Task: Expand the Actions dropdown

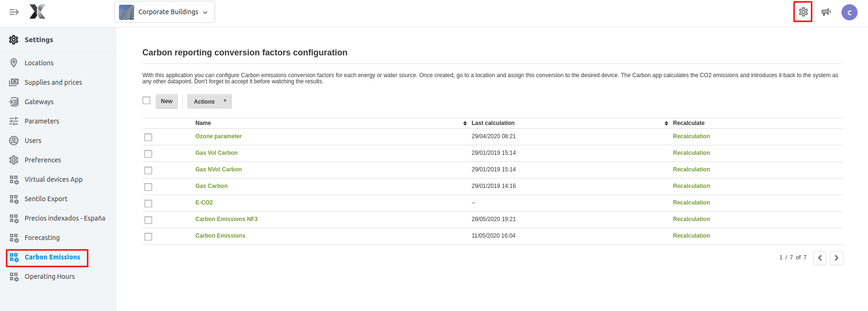Action: pos(209,101)
